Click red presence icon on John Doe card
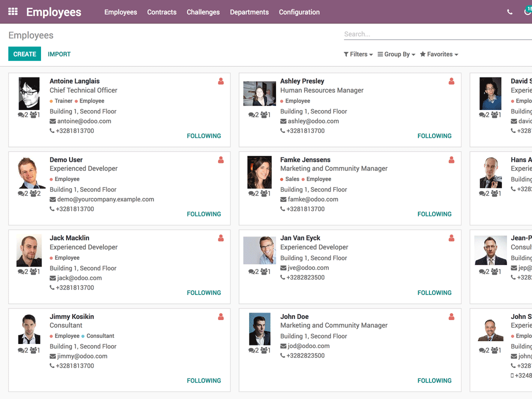This screenshot has width=532, height=399. 451,317
